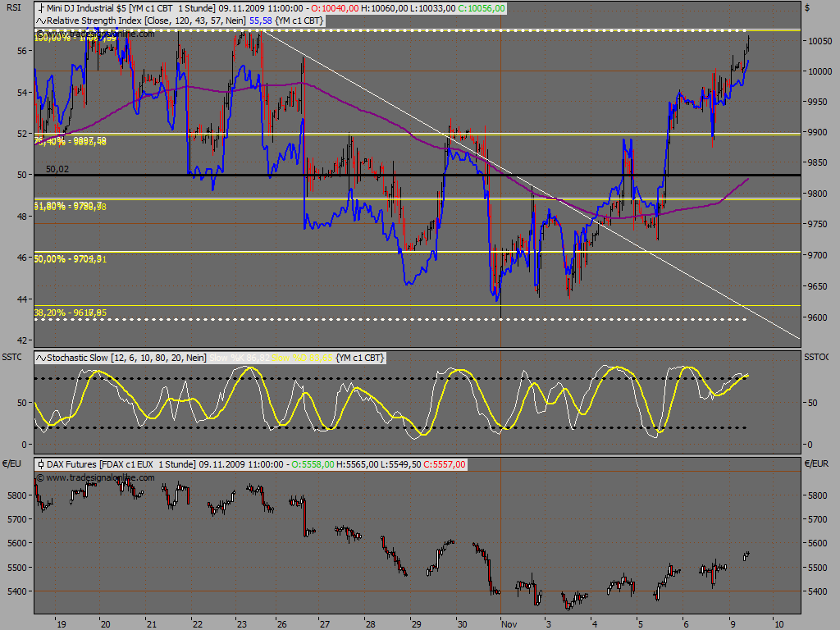Click the 5400 label on the €/EUR axis
Image resolution: width=840 pixels, height=630 pixels.
pos(818,591)
